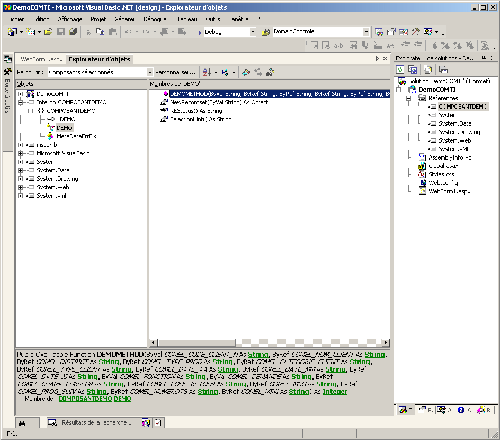Click the object browser Back navigation icon

pyautogui.click(x=246, y=72)
